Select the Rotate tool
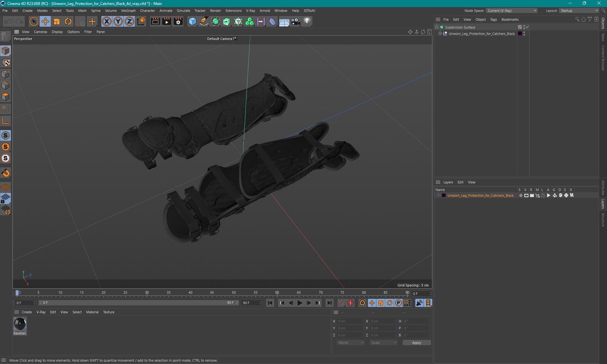This screenshot has height=364, width=607. tap(68, 22)
